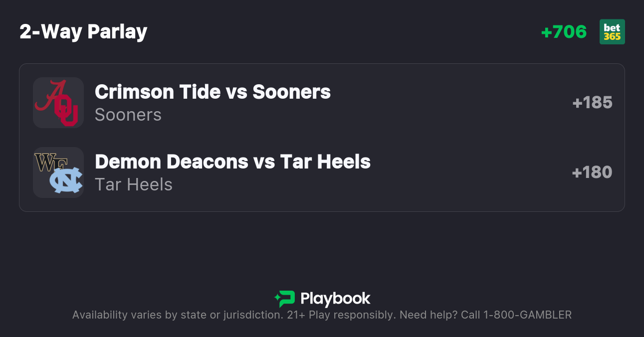
Task: Select the +706 parlay odds
Action: (x=564, y=32)
